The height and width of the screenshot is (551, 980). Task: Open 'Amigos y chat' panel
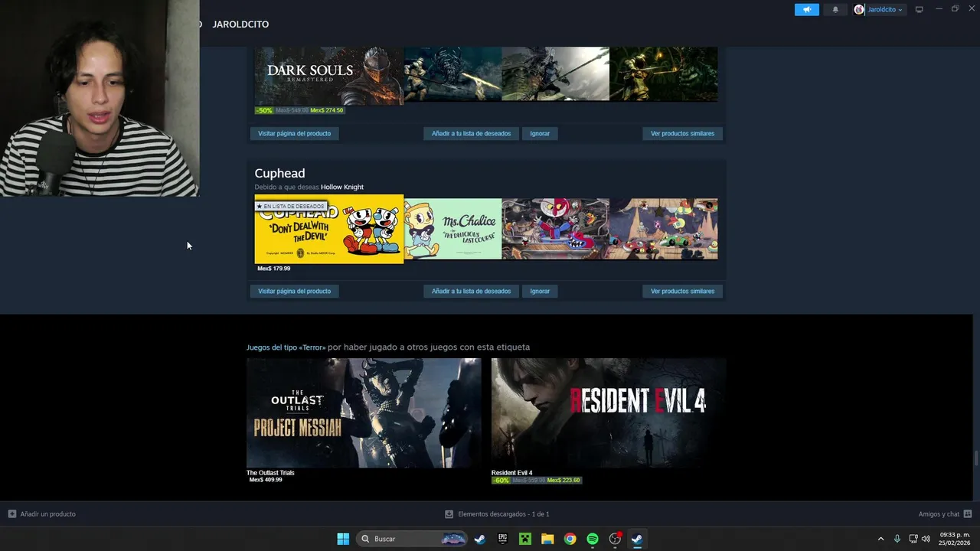tap(939, 514)
